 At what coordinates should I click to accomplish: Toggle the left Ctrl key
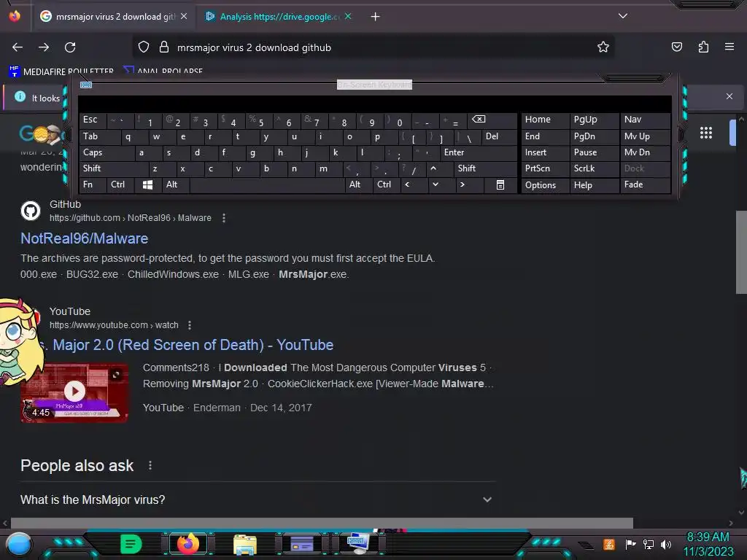pos(120,184)
